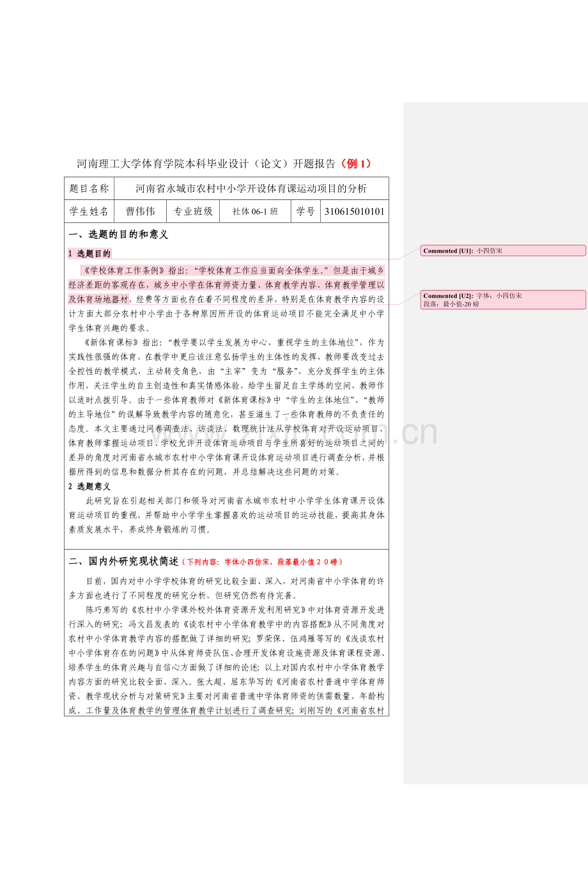Click the highlighted subheading 1 选题目的
This screenshot has height=887, width=588.
(89, 254)
